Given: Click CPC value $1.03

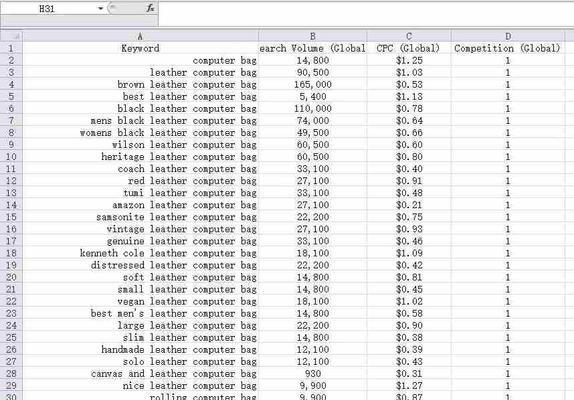Looking at the screenshot, I should tap(409, 72).
